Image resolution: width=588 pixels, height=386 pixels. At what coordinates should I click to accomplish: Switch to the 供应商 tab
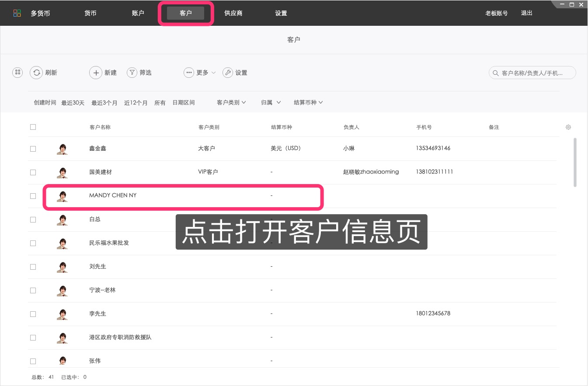pos(233,13)
